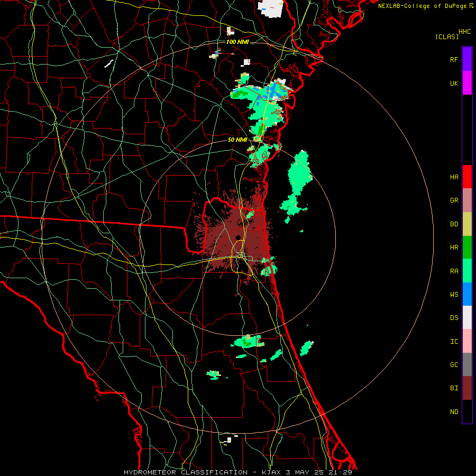Screen dimensions: 476x476
Task: Click the HA red legend swatch
Action: tap(467, 177)
